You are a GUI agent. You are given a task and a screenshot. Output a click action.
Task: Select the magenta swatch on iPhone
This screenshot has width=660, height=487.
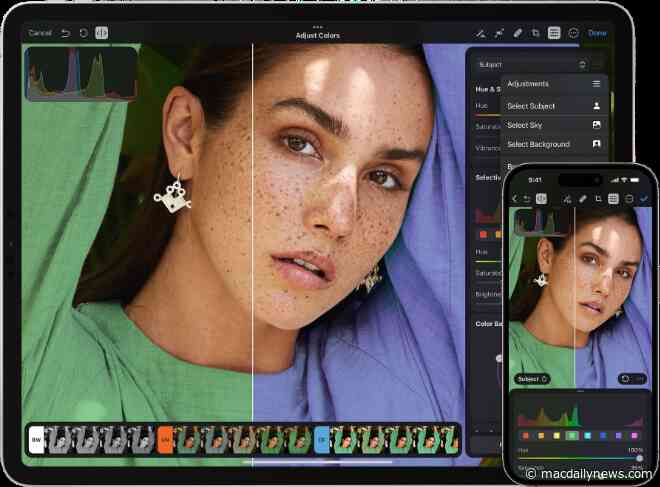pyautogui.click(x=634, y=436)
